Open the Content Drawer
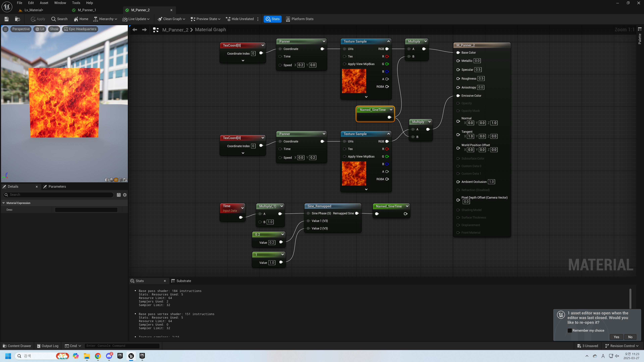The width and height of the screenshot is (644, 362). tap(17, 346)
